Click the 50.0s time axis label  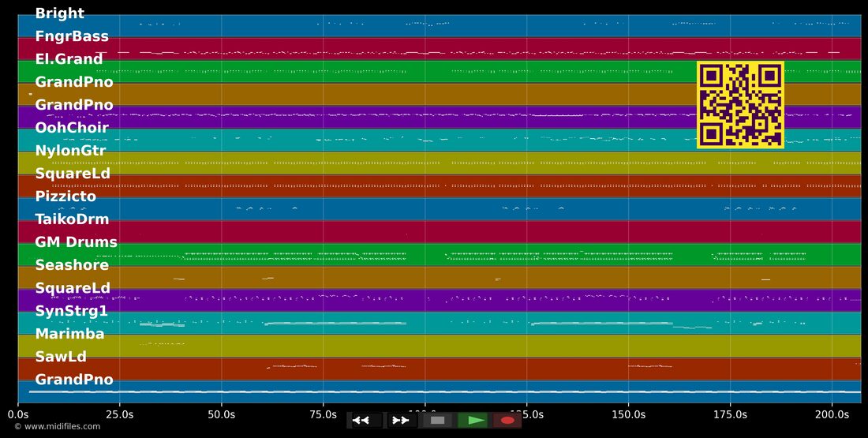click(x=222, y=414)
